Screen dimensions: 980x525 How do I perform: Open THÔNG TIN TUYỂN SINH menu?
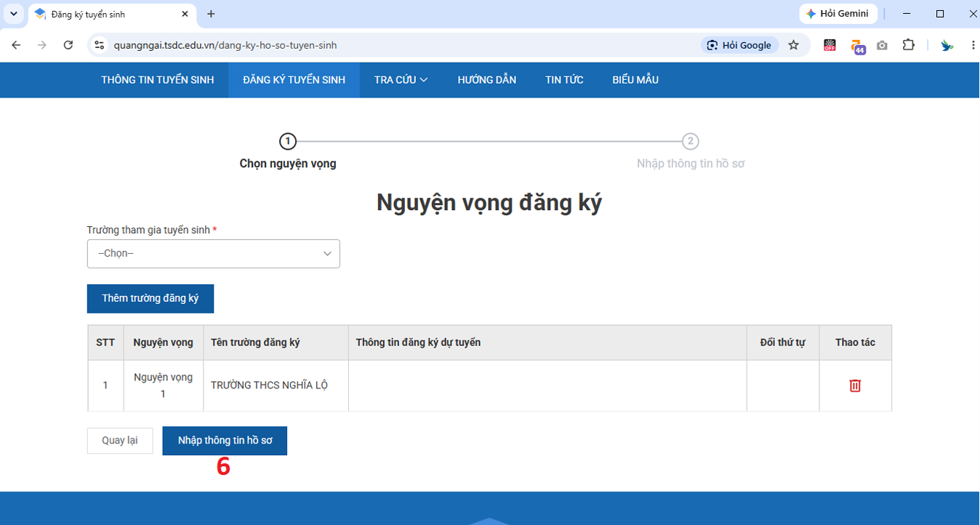pos(158,80)
